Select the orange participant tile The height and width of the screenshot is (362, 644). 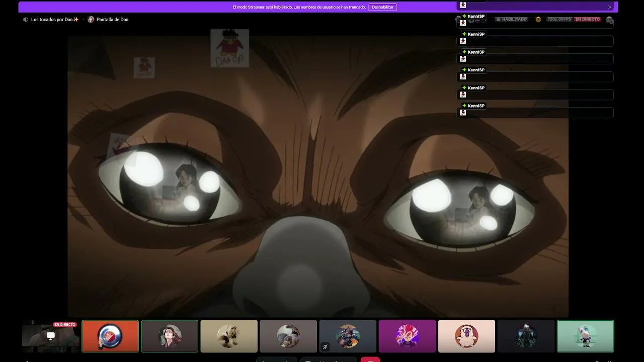pos(110,336)
